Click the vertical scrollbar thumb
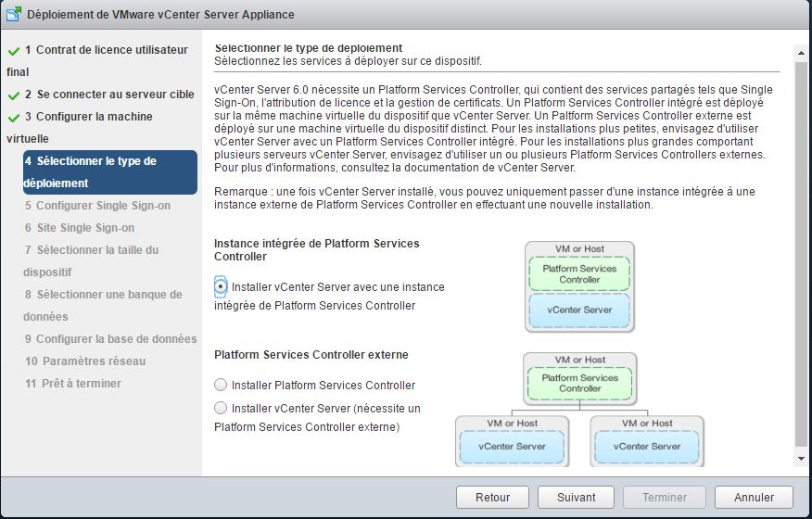Viewport: 812px width, 519px height. tap(801, 254)
